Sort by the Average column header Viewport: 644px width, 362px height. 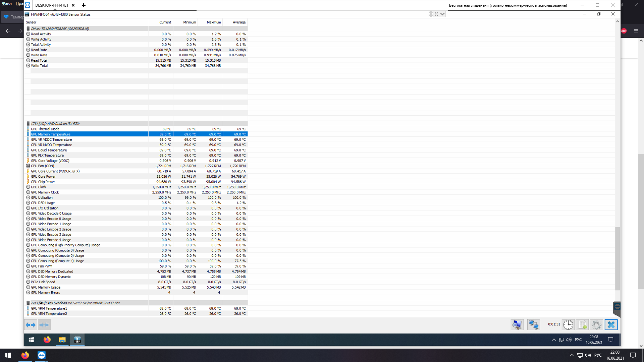click(235, 22)
